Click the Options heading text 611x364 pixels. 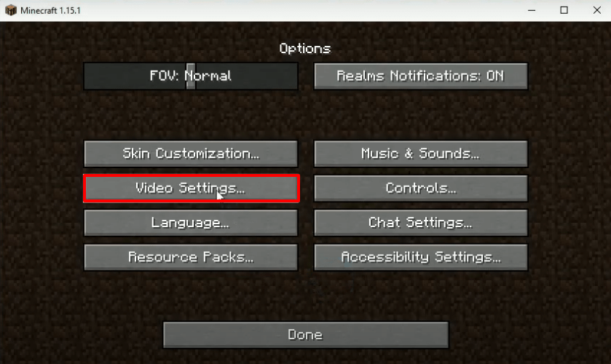point(304,49)
